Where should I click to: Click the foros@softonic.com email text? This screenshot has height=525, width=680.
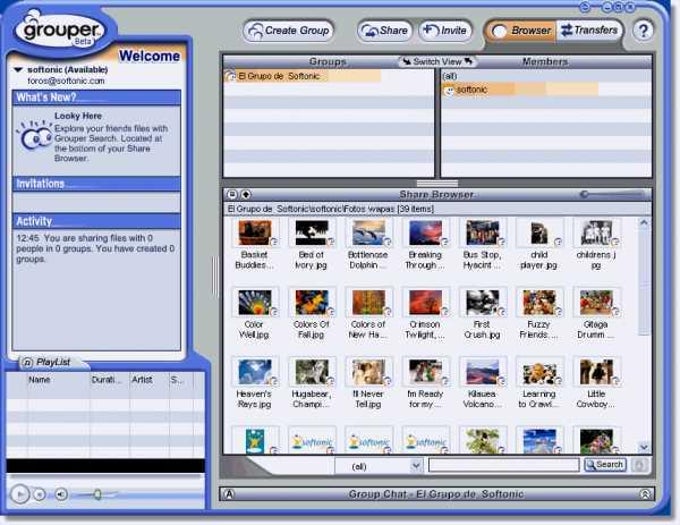(x=66, y=81)
